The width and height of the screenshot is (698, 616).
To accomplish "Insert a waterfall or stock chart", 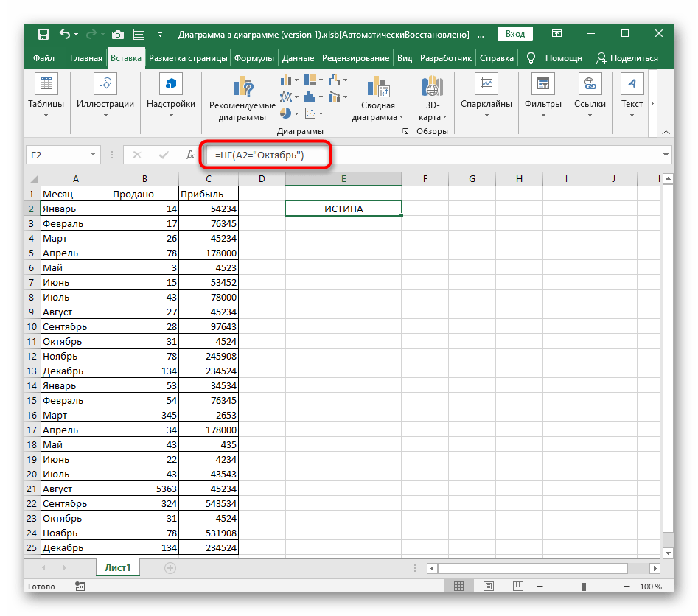I will (338, 80).
